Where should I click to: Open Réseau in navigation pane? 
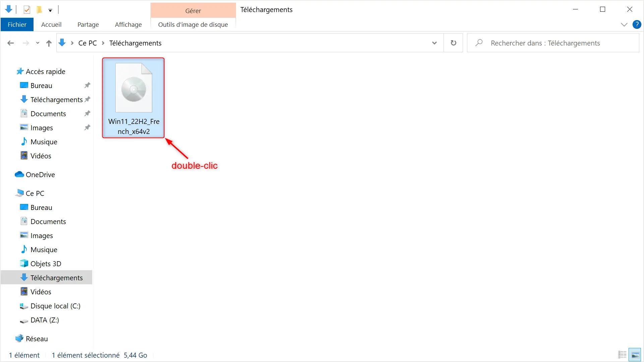pos(37,339)
